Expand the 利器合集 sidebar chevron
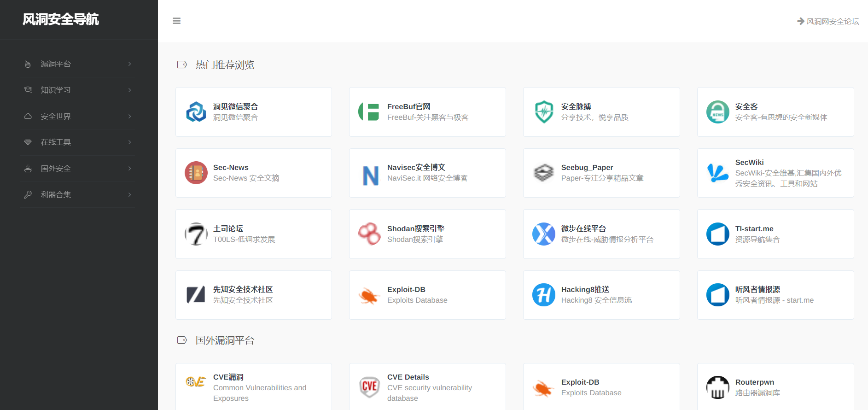The height and width of the screenshot is (410, 868). 130,194
